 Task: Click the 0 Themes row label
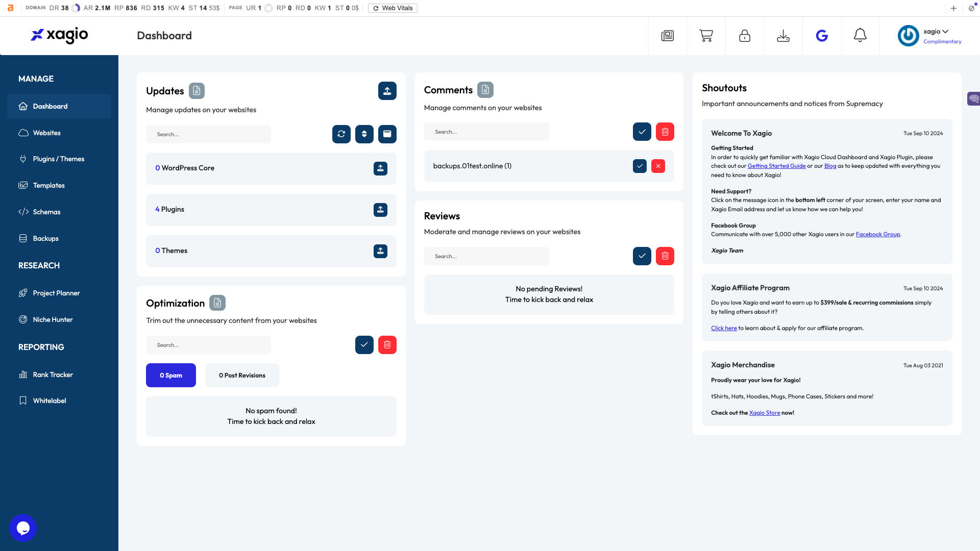[171, 251]
